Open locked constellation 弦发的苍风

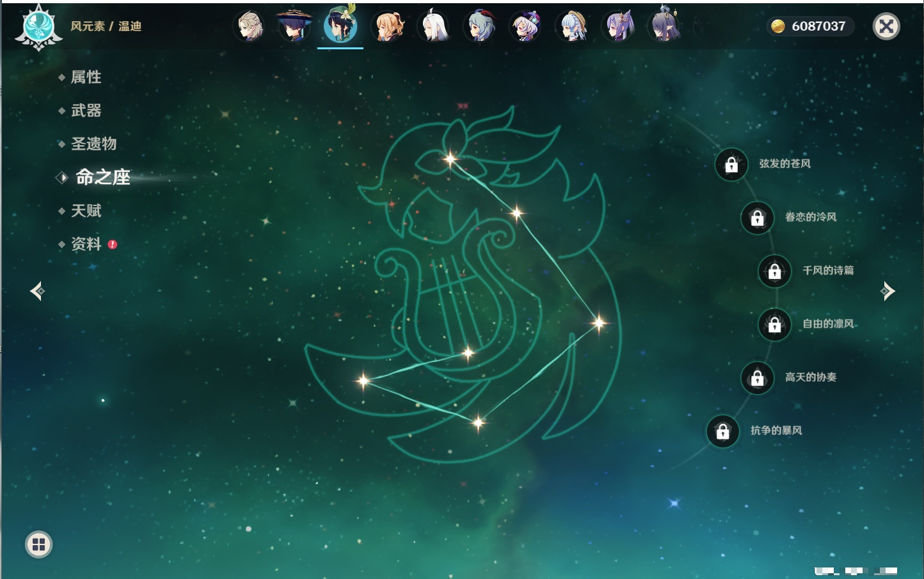tap(731, 165)
